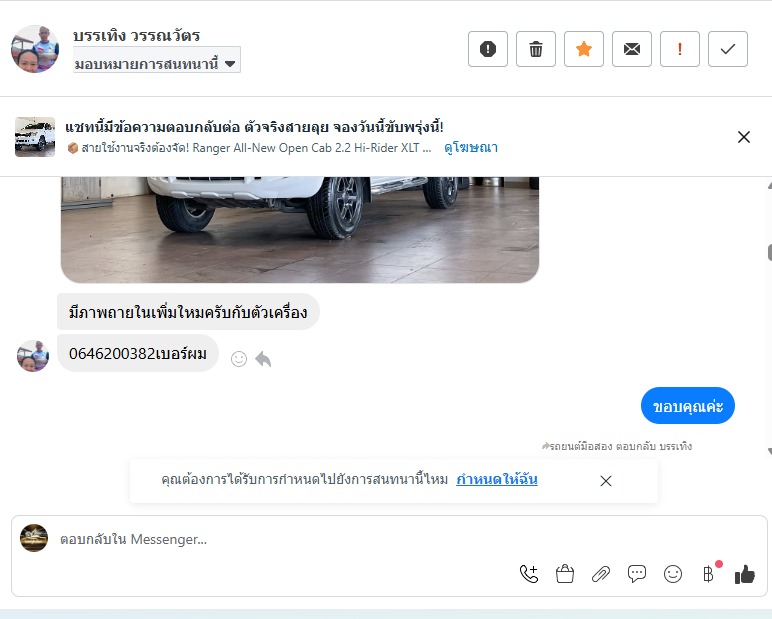
Task: Click the message 0646200382เบอร์ผม
Action: pos(138,353)
